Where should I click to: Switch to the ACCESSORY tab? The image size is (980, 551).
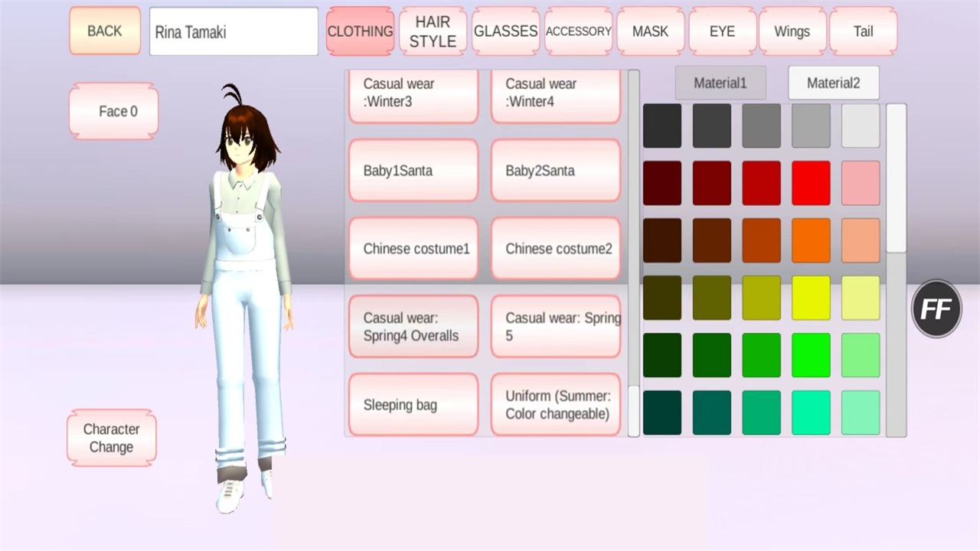coord(578,31)
